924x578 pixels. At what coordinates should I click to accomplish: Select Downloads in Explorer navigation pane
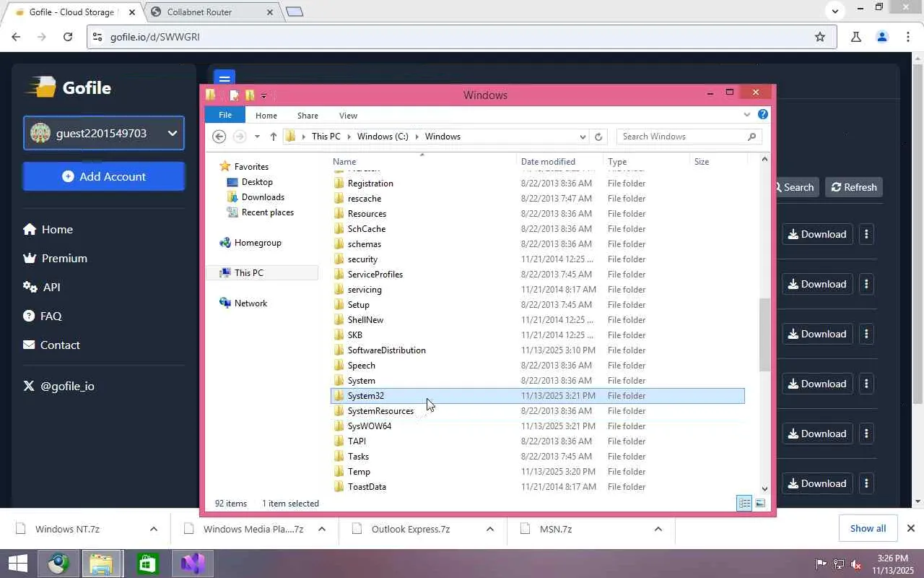tap(263, 197)
